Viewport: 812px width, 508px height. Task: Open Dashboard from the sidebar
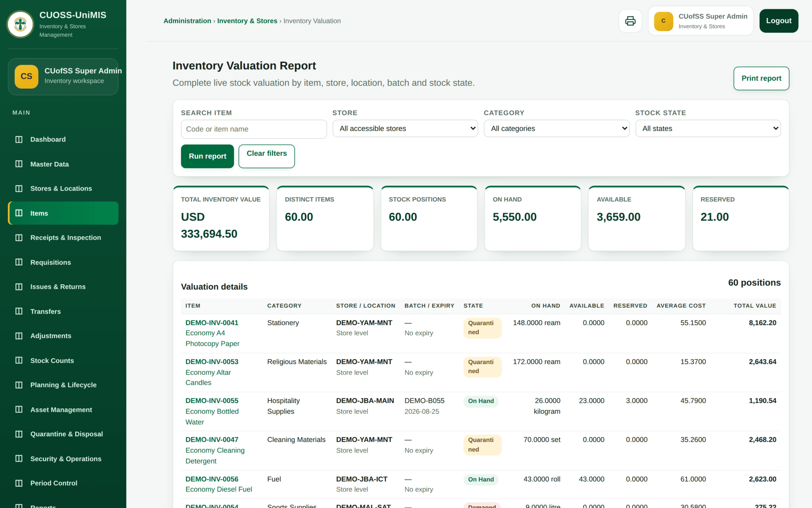[x=63, y=139]
